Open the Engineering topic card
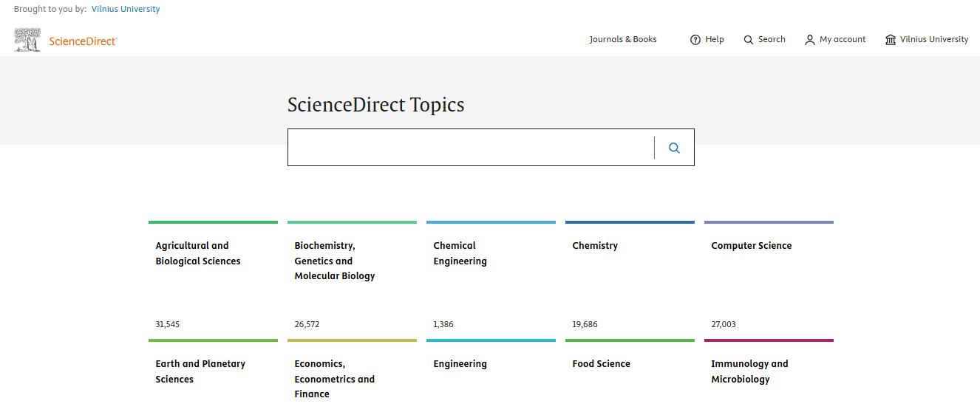The height and width of the screenshot is (415, 980). (460, 364)
